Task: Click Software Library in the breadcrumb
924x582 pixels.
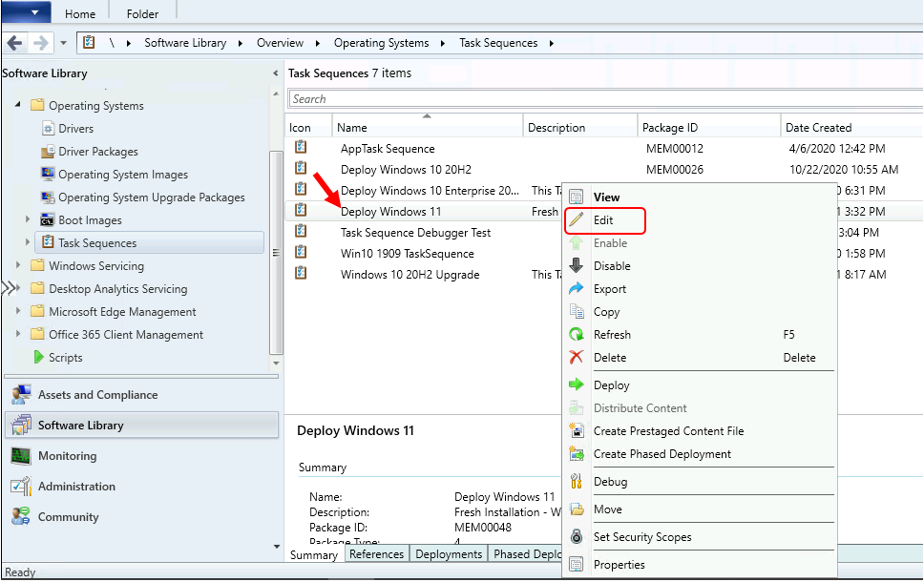Action: tap(185, 43)
